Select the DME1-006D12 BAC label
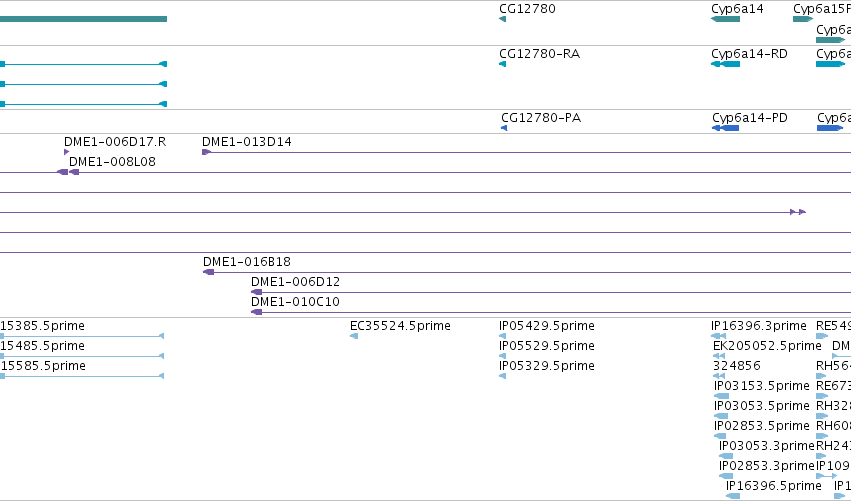851x501 pixels. [295, 282]
